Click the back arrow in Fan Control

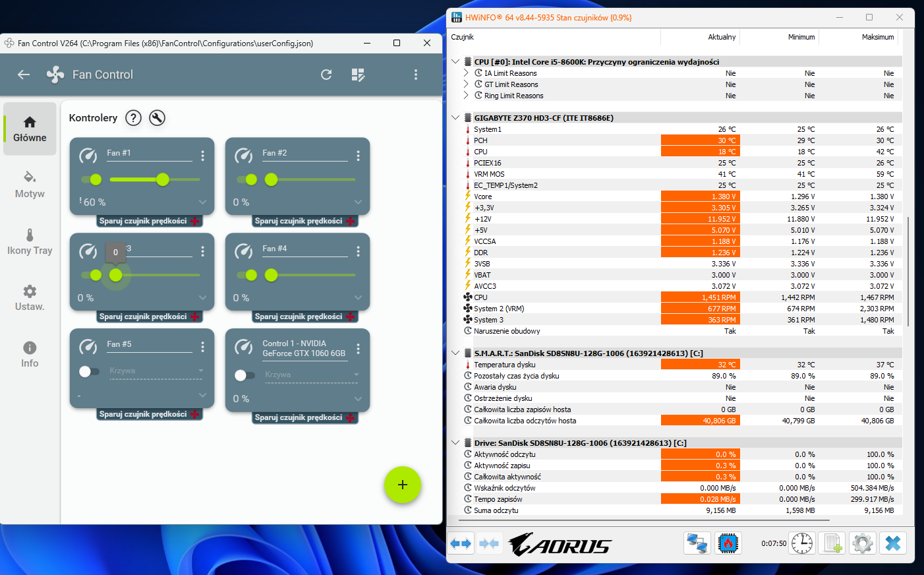[x=24, y=75]
